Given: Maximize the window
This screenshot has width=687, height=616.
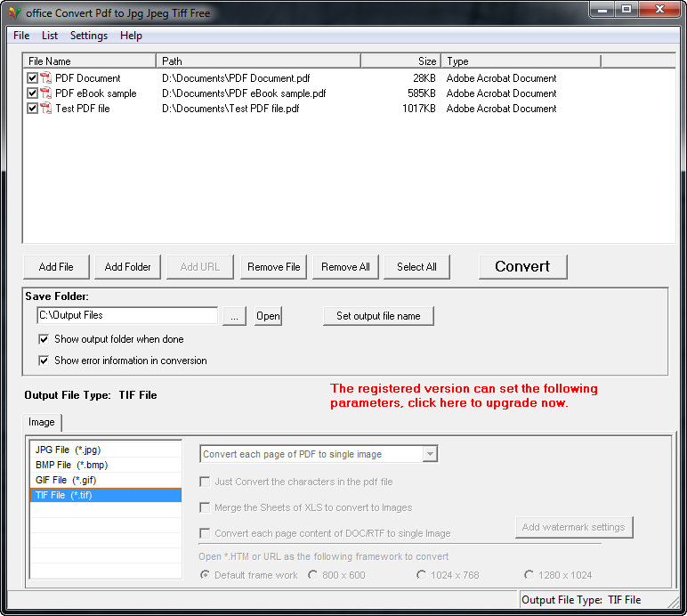Looking at the screenshot, I should 626,10.
